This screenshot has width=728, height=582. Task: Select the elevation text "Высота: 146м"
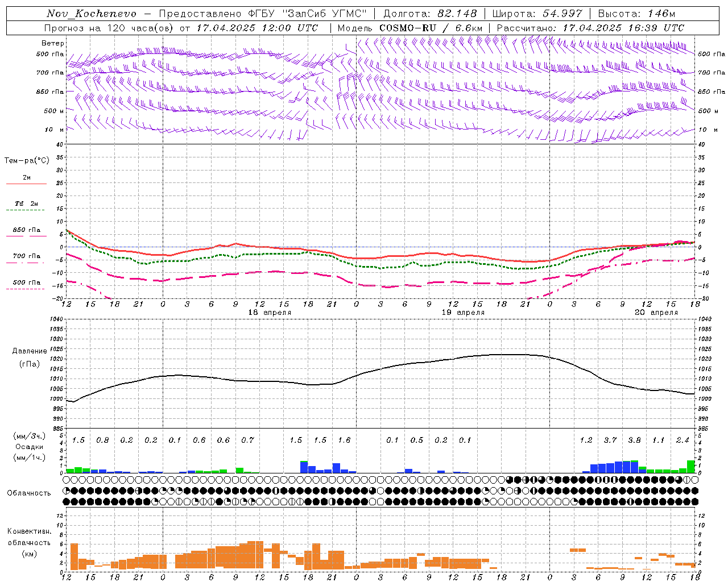(636, 14)
